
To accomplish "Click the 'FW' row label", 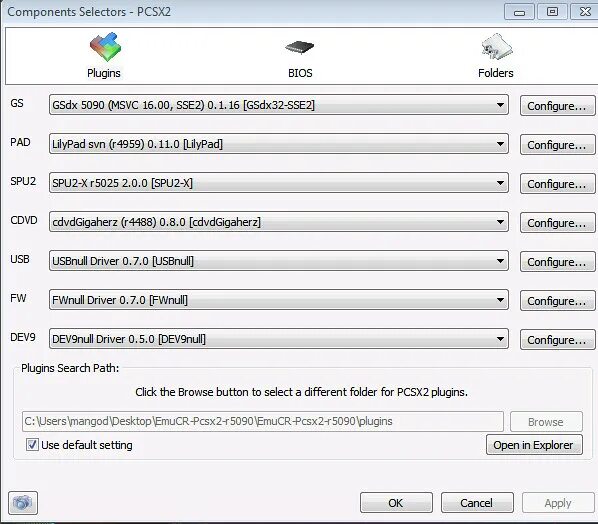I will pyautogui.click(x=18, y=298).
